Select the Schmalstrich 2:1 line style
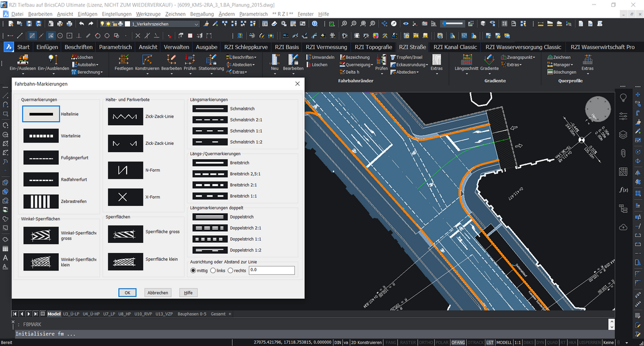 click(x=210, y=120)
